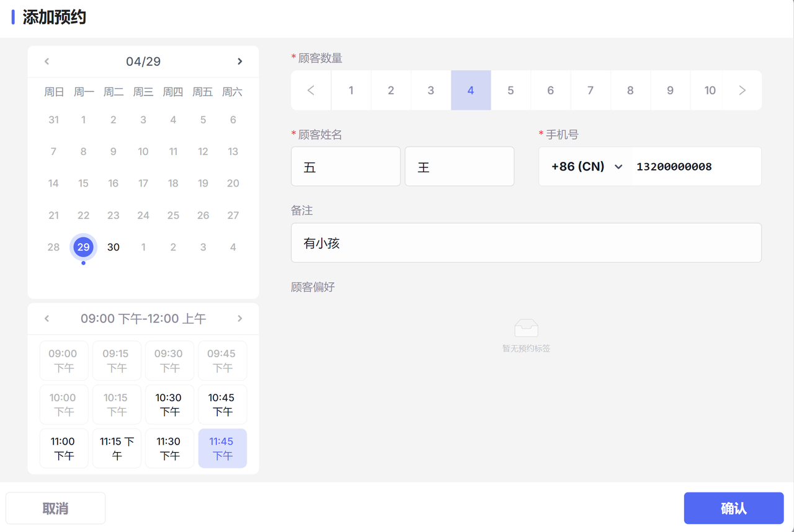
Task: Show earlier time slot range
Action: pyautogui.click(x=47, y=319)
